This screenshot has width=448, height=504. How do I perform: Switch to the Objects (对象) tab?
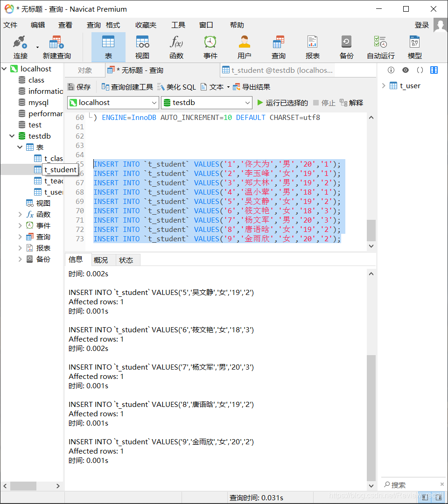tap(85, 70)
